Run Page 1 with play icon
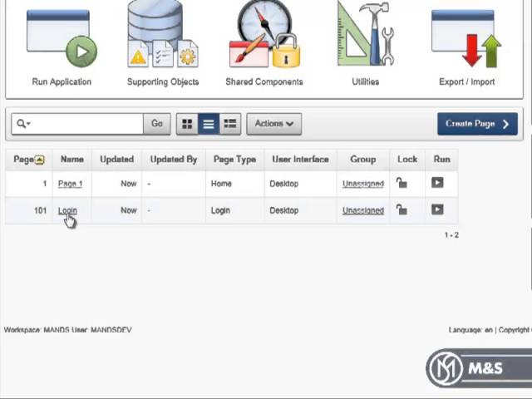Viewport: 532px width, 399px height. coord(437,183)
